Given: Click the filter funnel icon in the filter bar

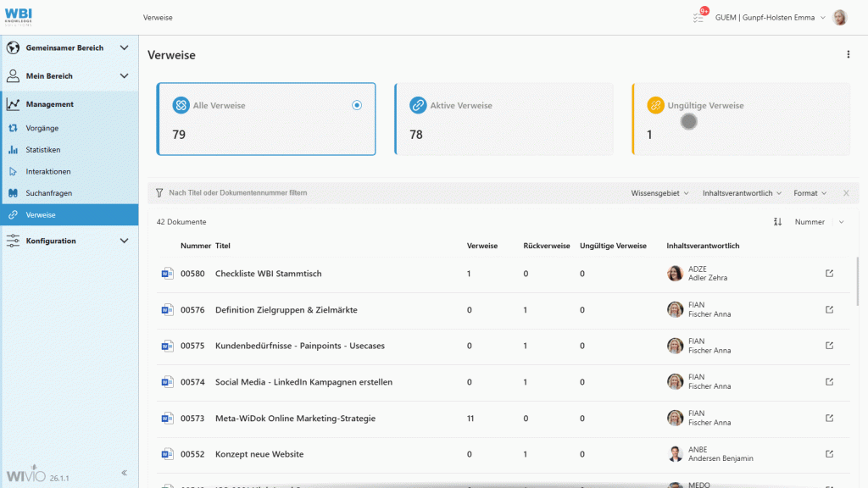Looking at the screenshot, I should (x=159, y=193).
